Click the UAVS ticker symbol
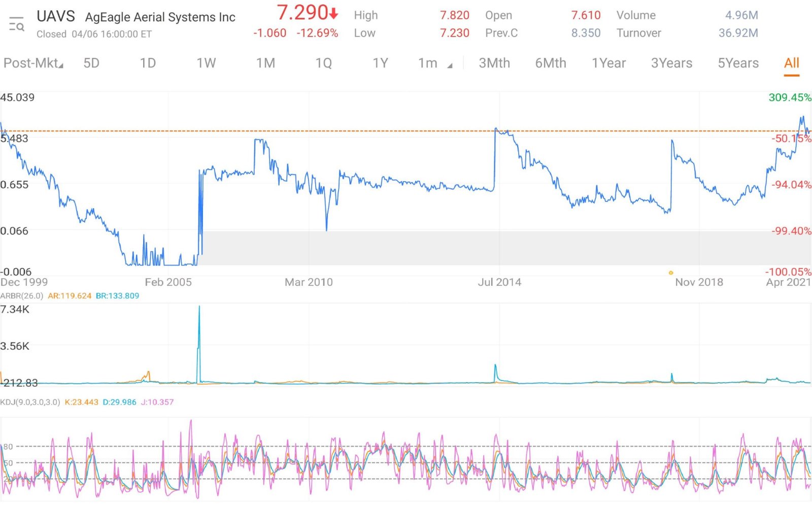The width and height of the screenshot is (812, 507). pyautogui.click(x=56, y=17)
